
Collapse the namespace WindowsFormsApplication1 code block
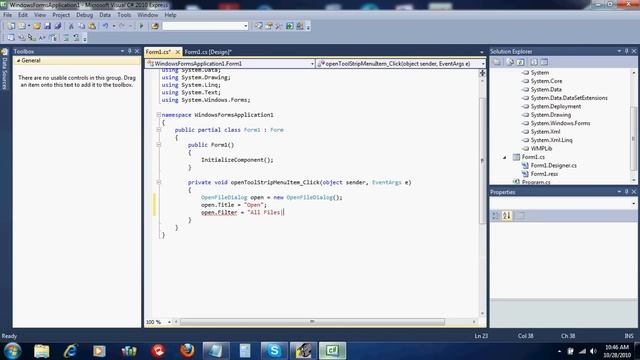(x=158, y=115)
